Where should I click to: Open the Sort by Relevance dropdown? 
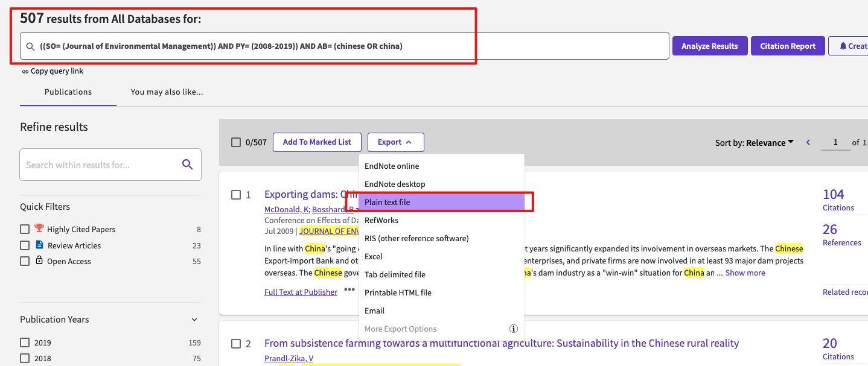coord(755,143)
